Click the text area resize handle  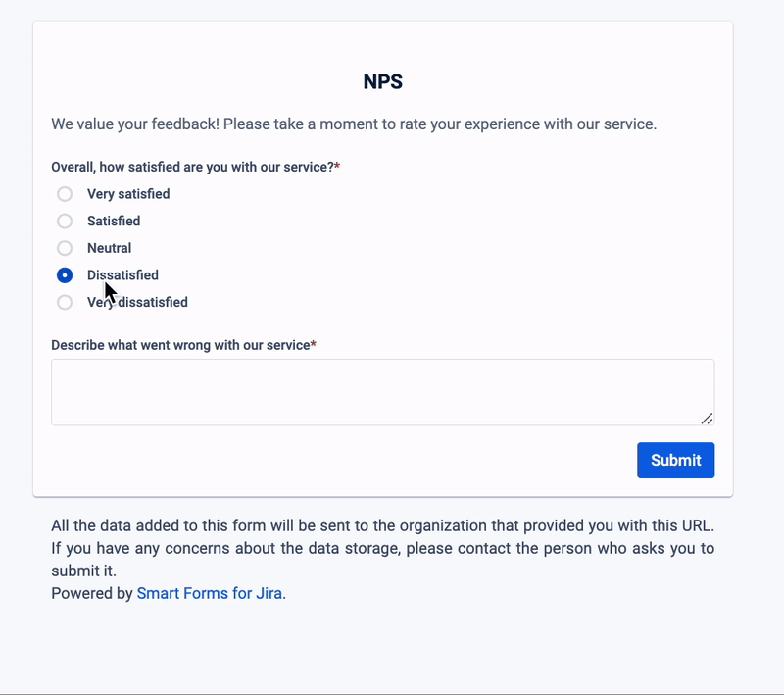707,419
